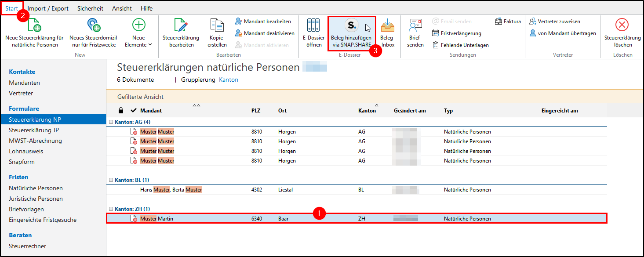Switch to the Sicherheit tab
This screenshot has width=644, height=257.
point(90,8)
